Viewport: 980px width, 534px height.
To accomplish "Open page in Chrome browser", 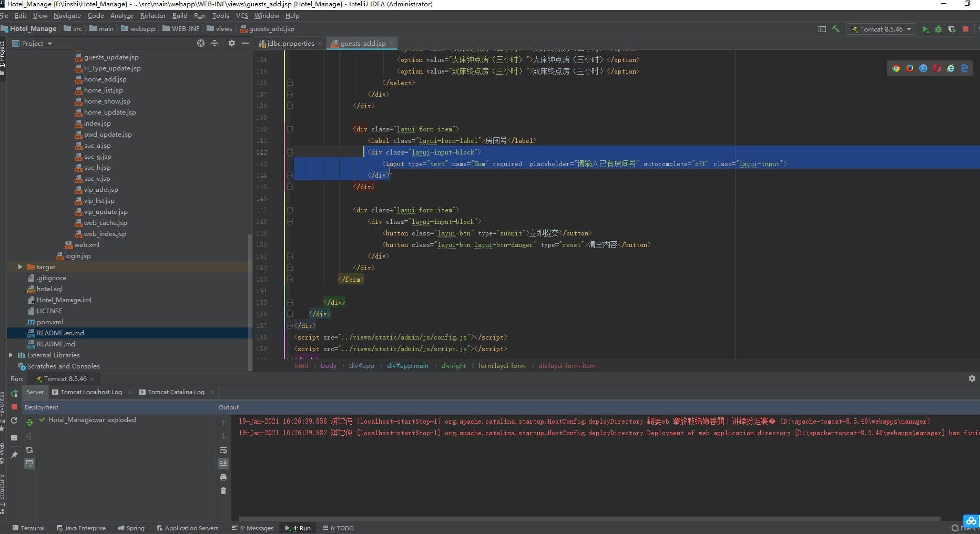I will (x=896, y=68).
